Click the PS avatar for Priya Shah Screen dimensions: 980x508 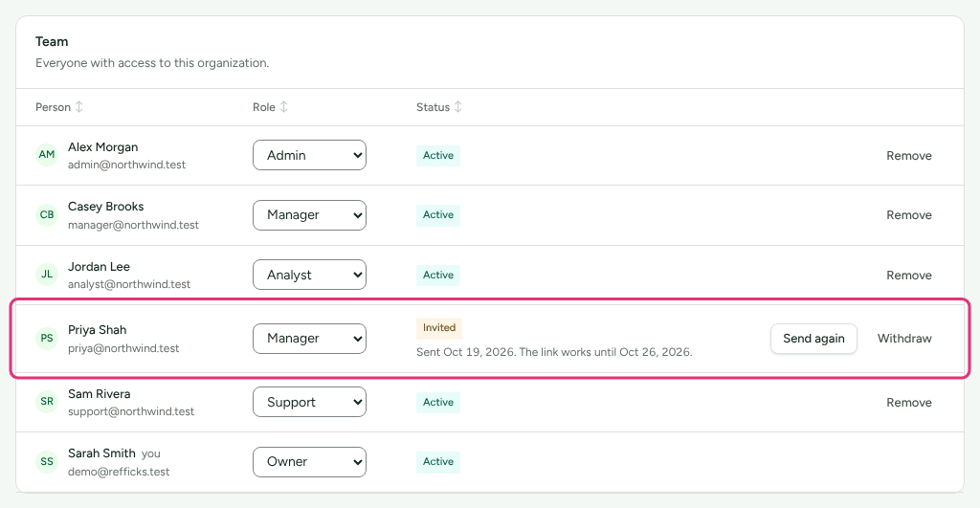pyautogui.click(x=47, y=338)
